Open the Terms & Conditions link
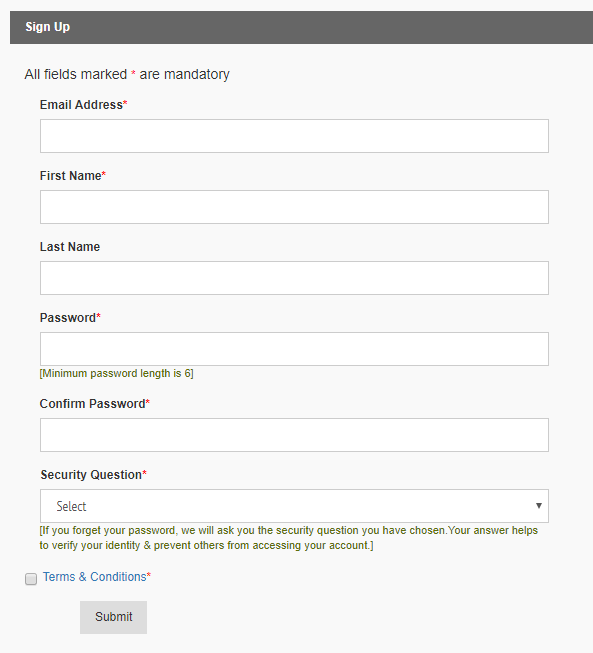This screenshot has height=653, width=593. tap(95, 577)
